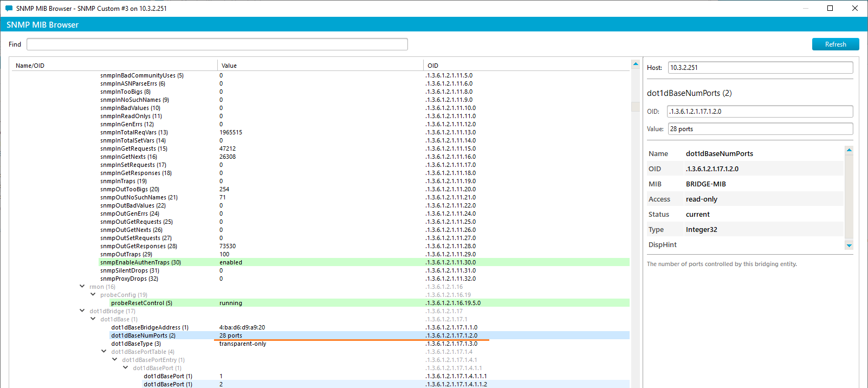Click read-only Access value

(x=702, y=199)
